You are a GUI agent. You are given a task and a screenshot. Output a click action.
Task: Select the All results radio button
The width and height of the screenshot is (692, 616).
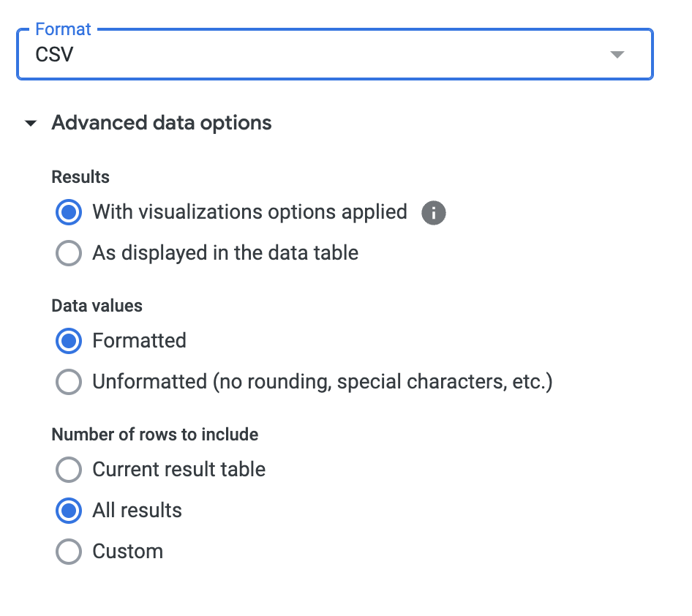69,511
